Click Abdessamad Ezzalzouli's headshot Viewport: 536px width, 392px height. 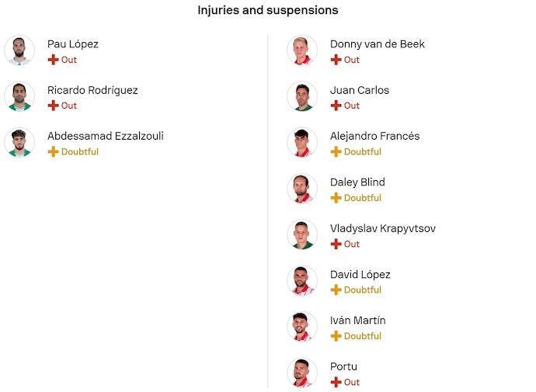click(x=19, y=143)
